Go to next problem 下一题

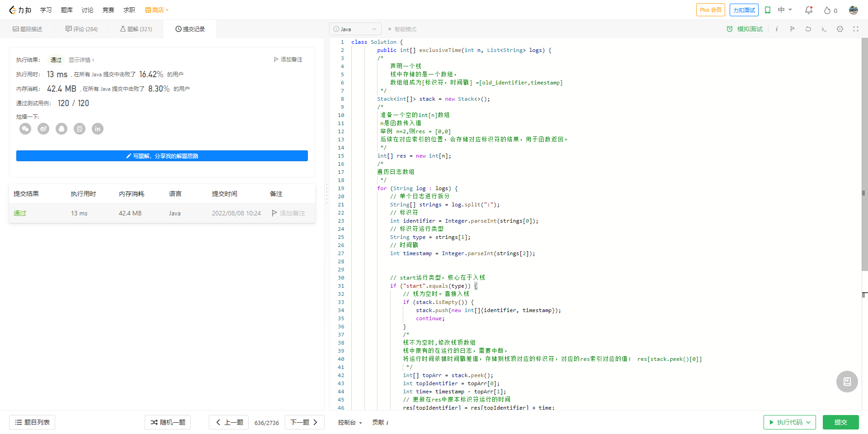pos(305,422)
